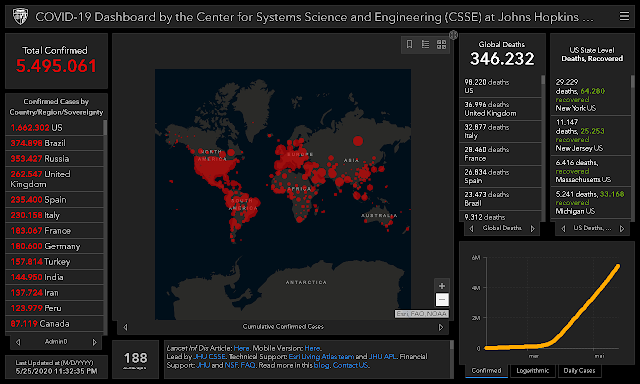Open the Esri Living Atlas team link
Screen dimensions: 640x384
pyautogui.click(x=321, y=356)
